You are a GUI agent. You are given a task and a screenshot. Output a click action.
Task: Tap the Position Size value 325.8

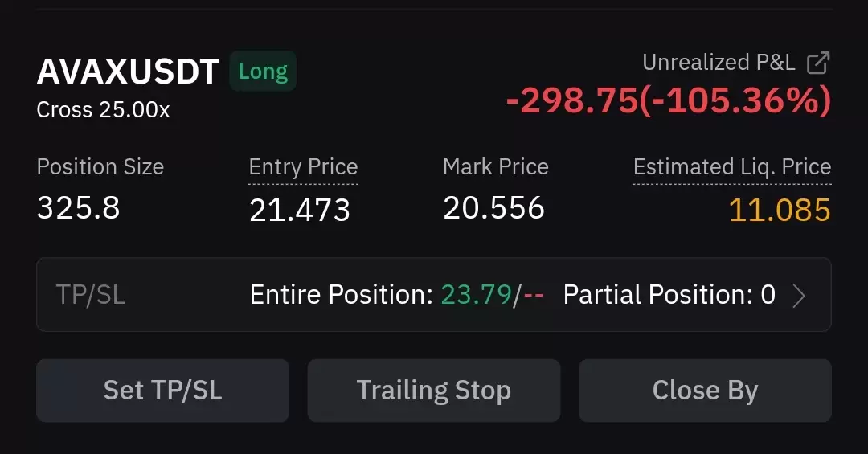click(78, 208)
